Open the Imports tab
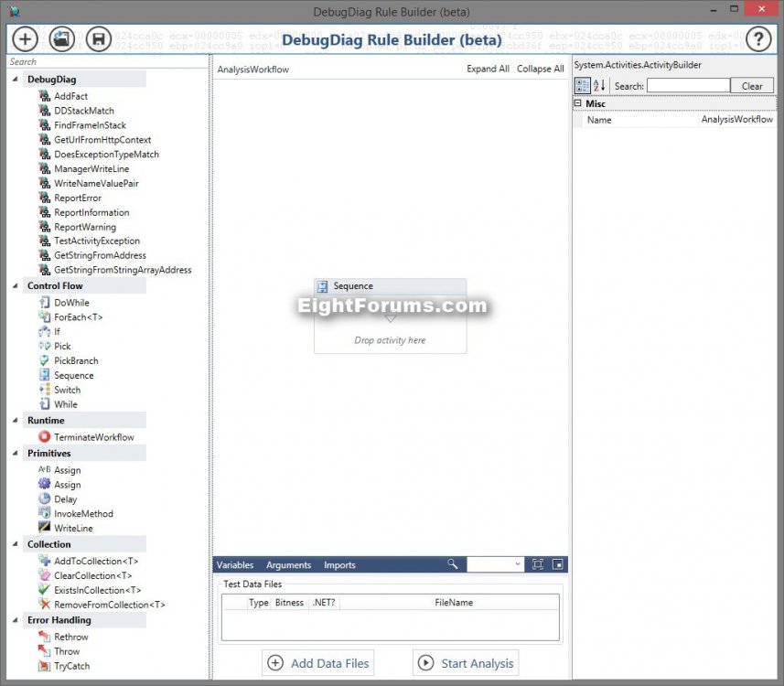Image resolution: width=784 pixels, height=686 pixels. point(339,565)
